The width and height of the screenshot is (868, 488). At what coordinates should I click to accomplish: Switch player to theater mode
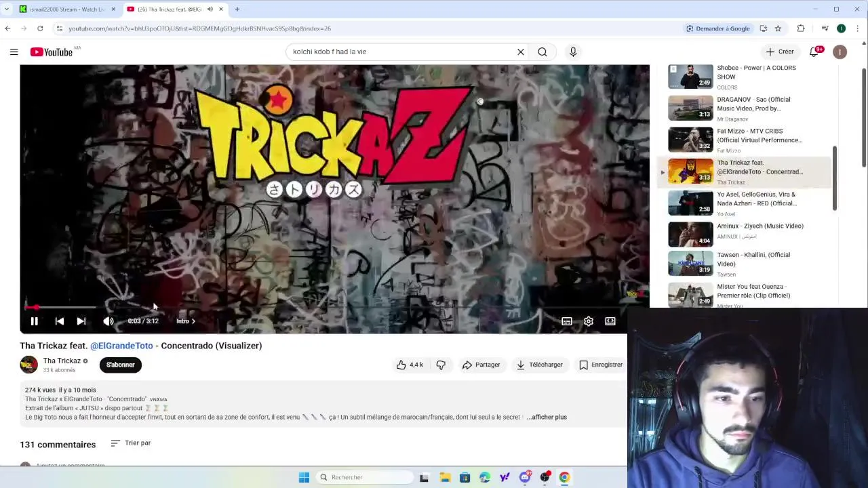pos(610,321)
